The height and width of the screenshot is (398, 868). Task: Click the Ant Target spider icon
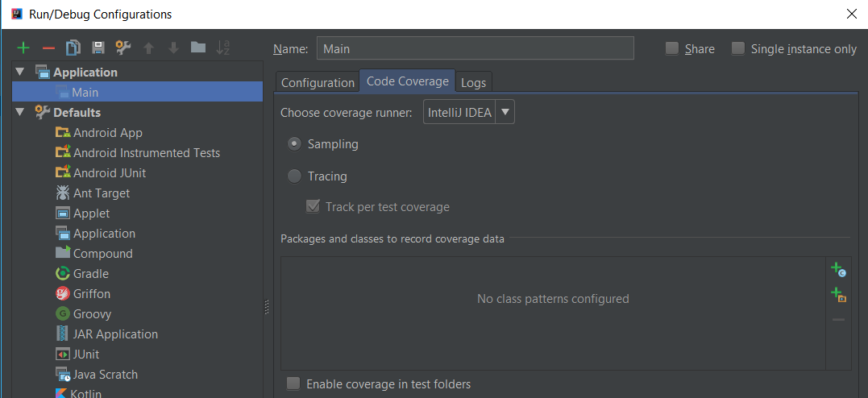coord(63,193)
